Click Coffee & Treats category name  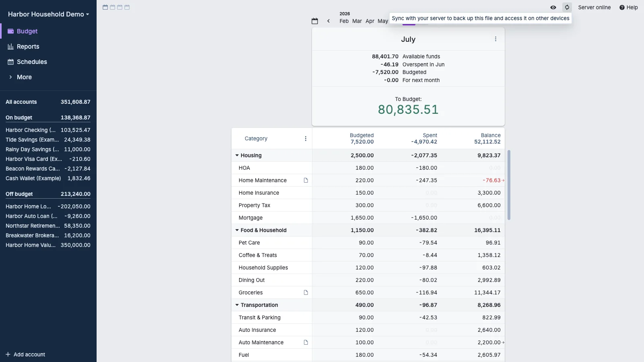pos(258,255)
